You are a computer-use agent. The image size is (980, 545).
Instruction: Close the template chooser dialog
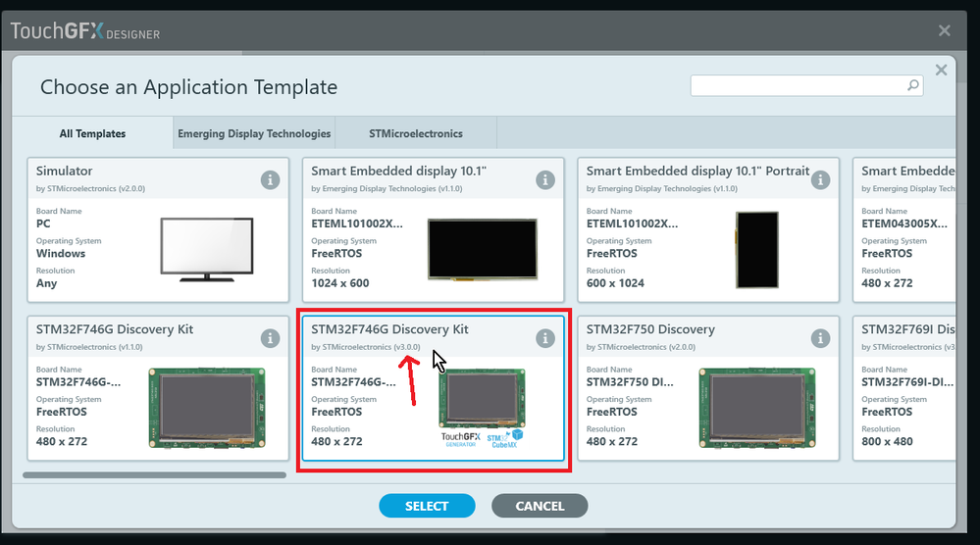pos(941,70)
